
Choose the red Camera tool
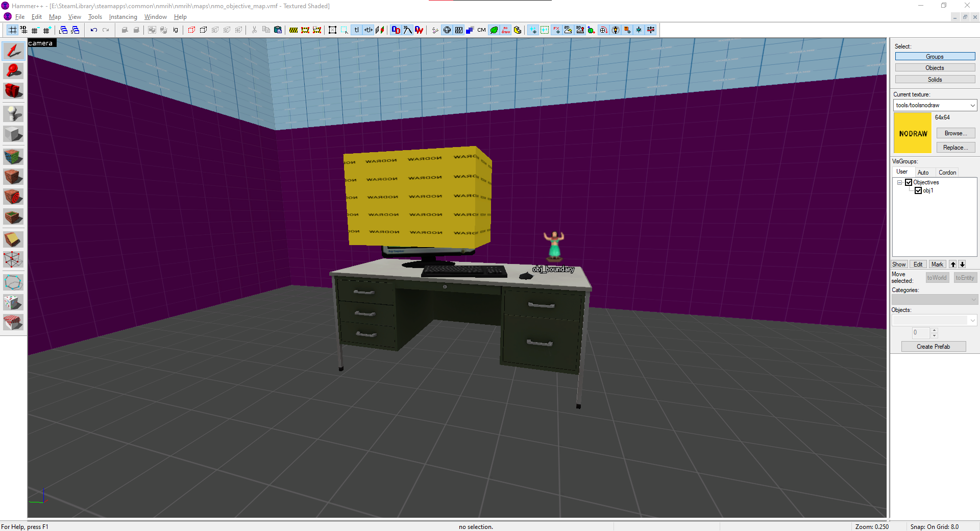13,91
